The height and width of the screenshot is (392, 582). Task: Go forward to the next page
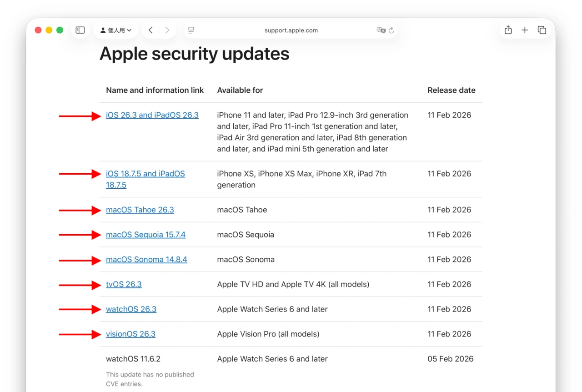167,30
